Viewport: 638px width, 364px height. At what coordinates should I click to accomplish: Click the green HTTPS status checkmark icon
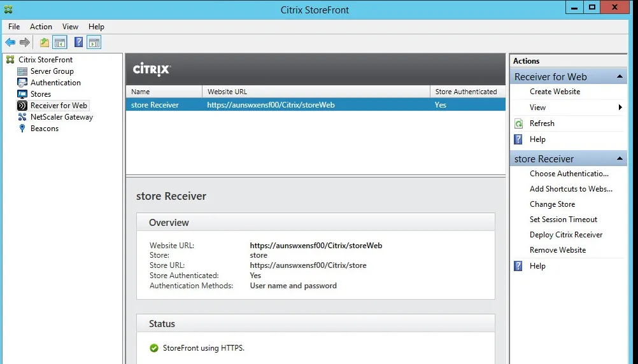154,348
